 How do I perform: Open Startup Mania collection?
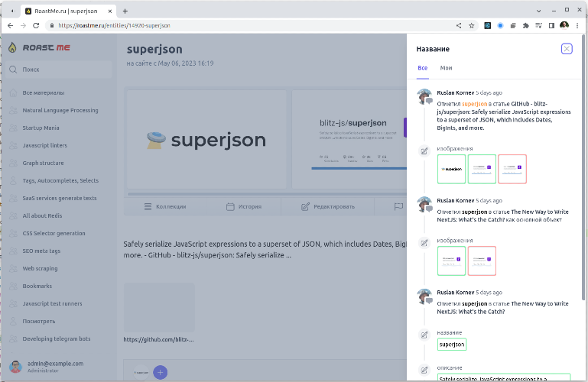point(41,128)
